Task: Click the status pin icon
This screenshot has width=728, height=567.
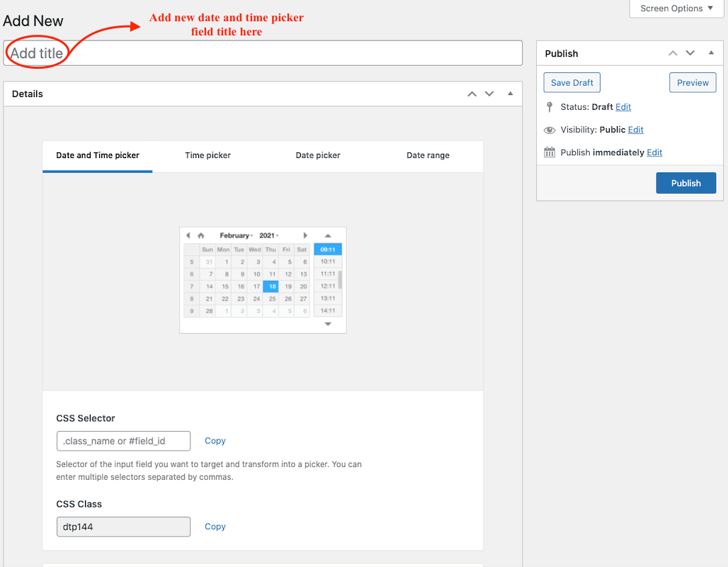Action: tap(550, 107)
